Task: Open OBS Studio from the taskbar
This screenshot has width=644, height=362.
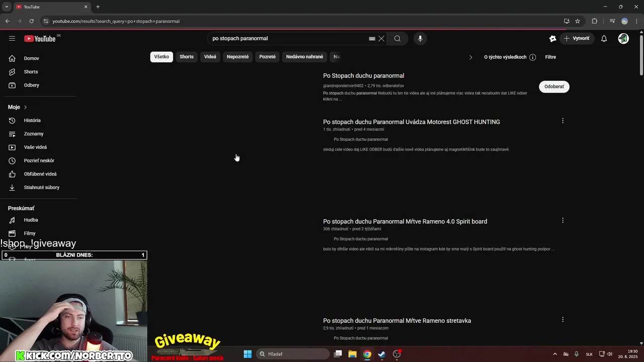Action: 397,354
